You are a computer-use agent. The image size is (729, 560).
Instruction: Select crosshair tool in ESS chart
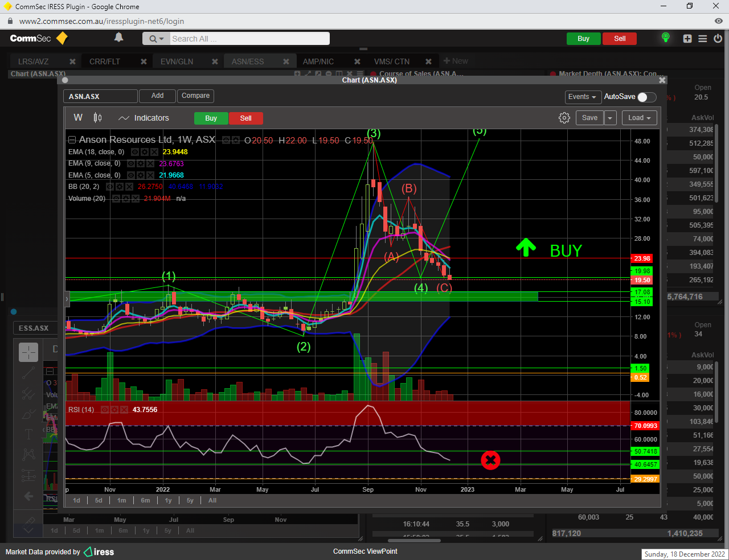pyautogui.click(x=28, y=353)
